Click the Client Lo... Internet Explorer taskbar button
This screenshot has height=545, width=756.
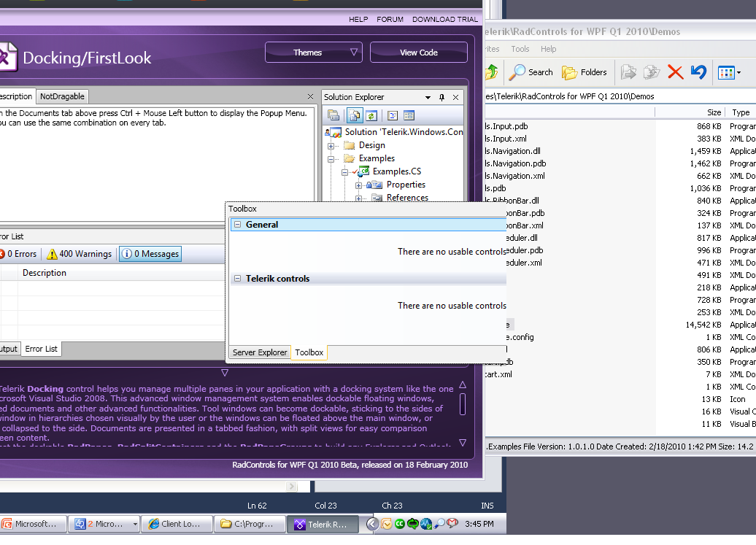(x=177, y=524)
